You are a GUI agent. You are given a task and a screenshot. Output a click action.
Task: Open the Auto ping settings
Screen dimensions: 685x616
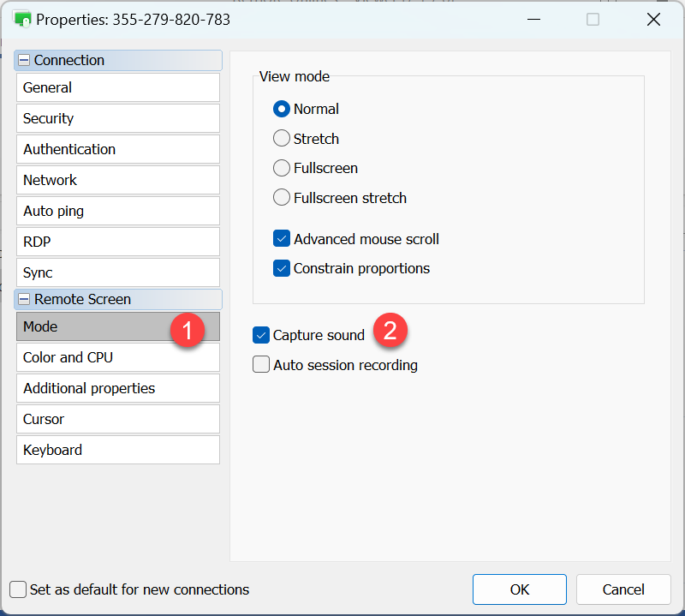click(x=117, y=211)
